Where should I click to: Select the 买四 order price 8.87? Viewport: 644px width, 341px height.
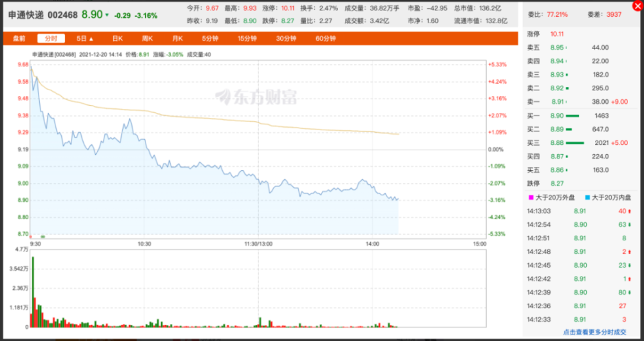[x=557, y=157]
